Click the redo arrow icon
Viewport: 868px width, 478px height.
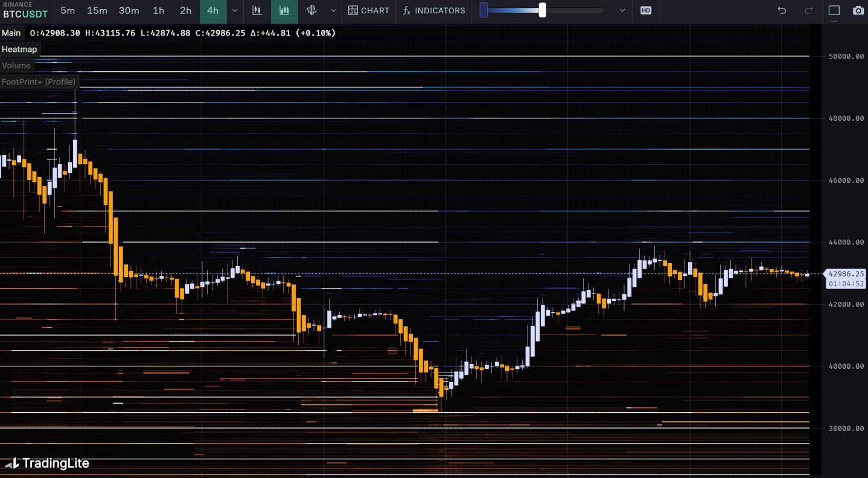(809, 10)
